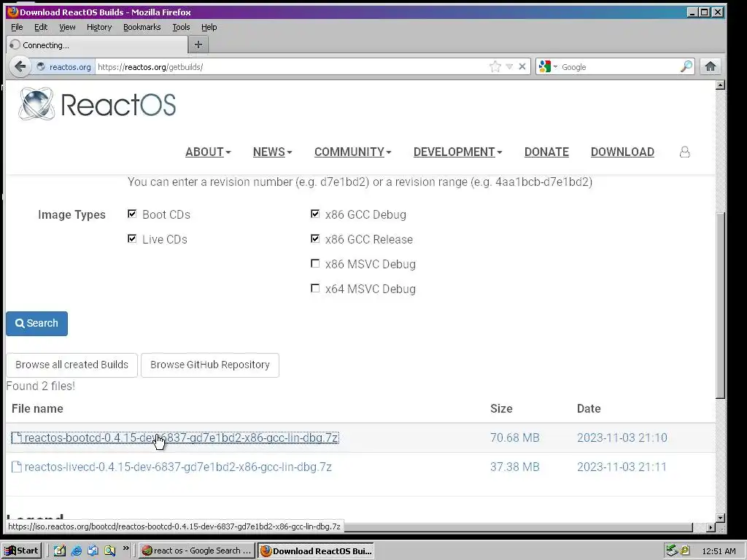This screenshot has height=560, width=747.
Task: Click the Firefox icon in the title bar
Action: (13, 12)
